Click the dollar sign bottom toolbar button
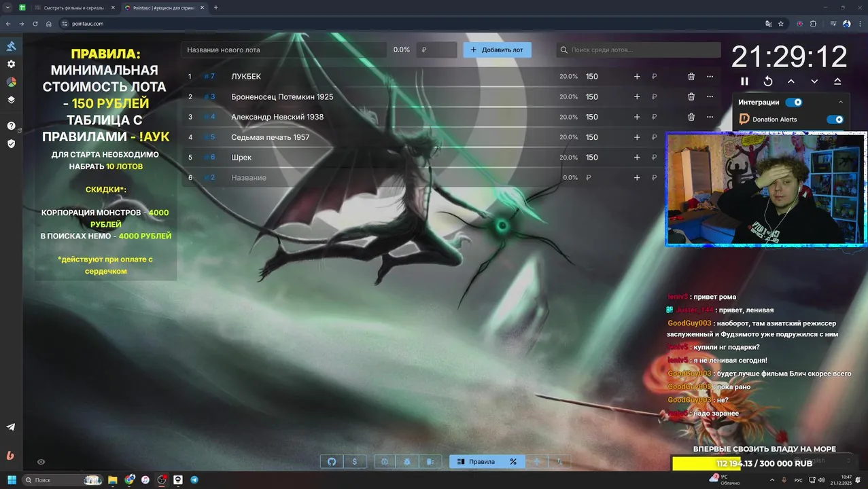Viewport: 868px width, 489px height. (355, 462)
